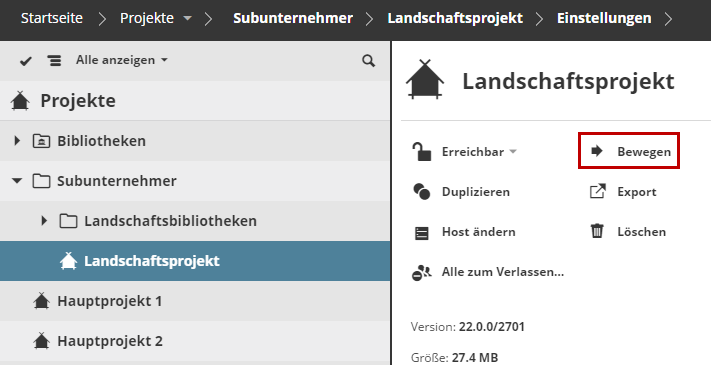The height and width of the screenshot is (365, 711).
Task: Click the Landschaftsbibliotheken folder icon
Action: click(x=68, y=221)
